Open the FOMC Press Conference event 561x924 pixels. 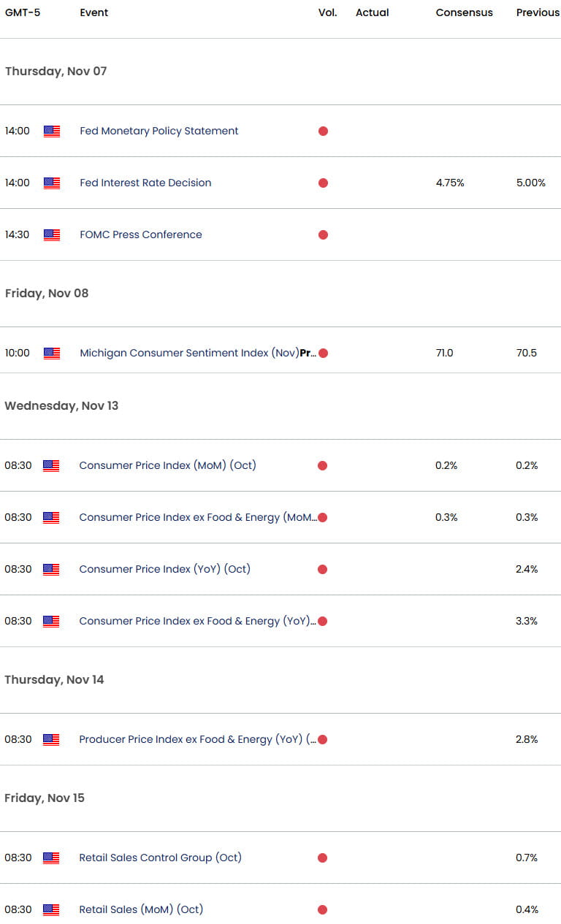(x=141, y=234)
